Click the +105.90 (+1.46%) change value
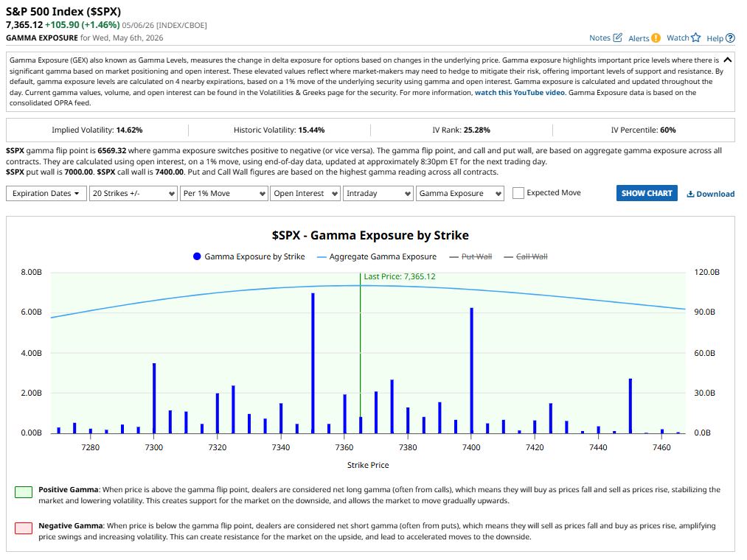747x560 pixels. [82, 25]
